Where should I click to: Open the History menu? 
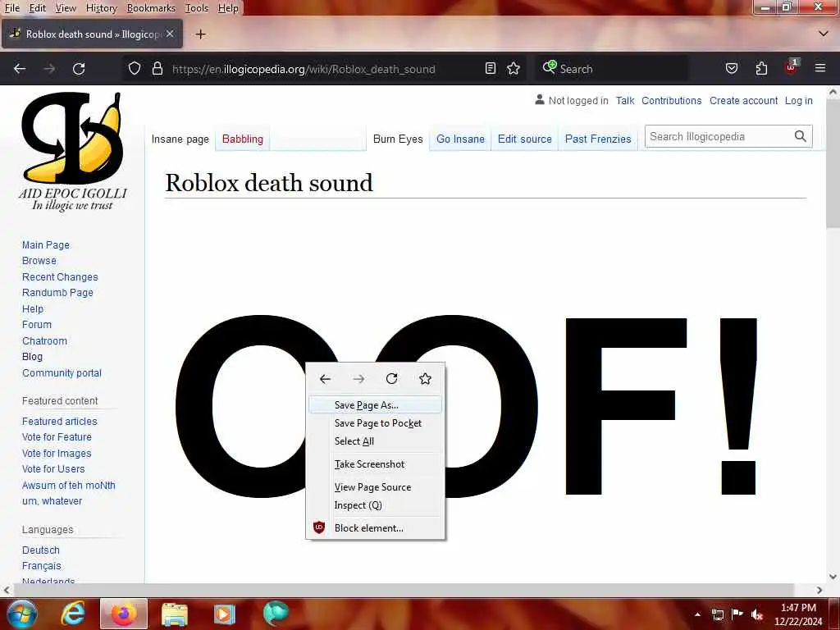click(101, 8)
